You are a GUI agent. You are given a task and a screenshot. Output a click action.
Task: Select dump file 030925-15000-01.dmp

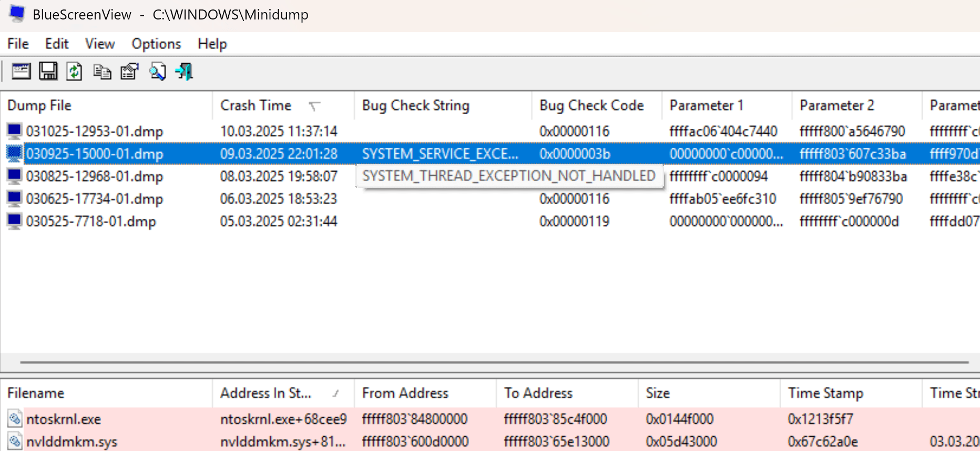coord(95,154)
